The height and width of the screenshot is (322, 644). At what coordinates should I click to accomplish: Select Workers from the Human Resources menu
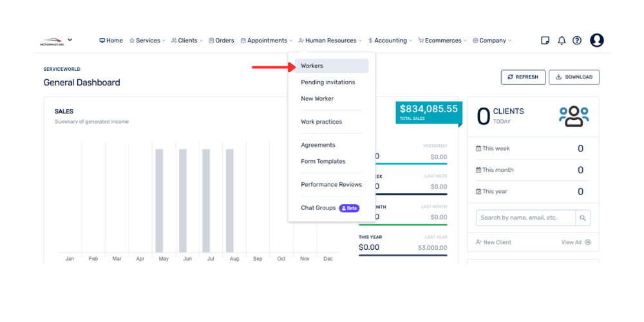pos(312,66)
